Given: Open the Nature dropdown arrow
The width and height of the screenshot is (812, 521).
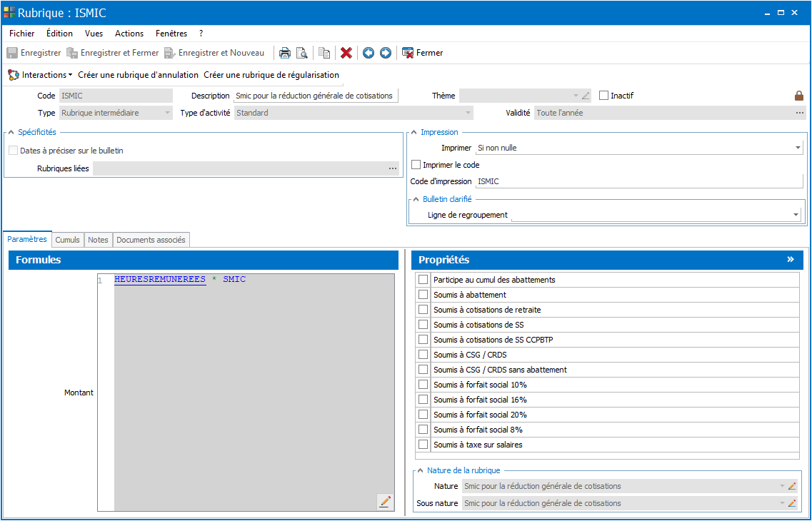Looking at the screenshot, I should 783,486.
